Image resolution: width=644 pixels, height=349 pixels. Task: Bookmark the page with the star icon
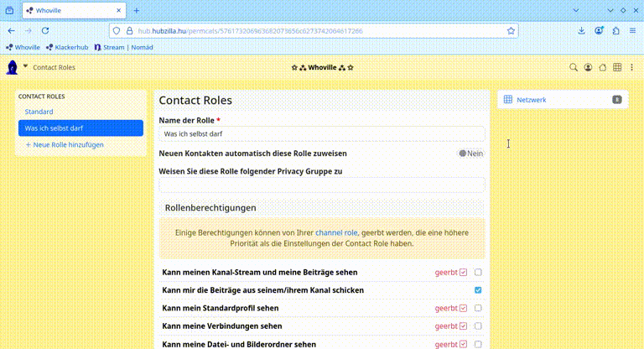coord(511,30)
